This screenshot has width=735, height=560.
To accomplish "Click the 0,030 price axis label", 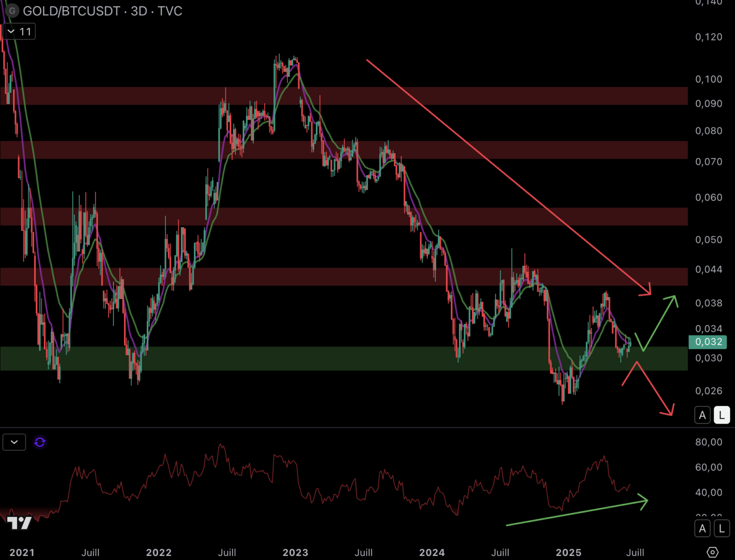I will pos(709,358).
